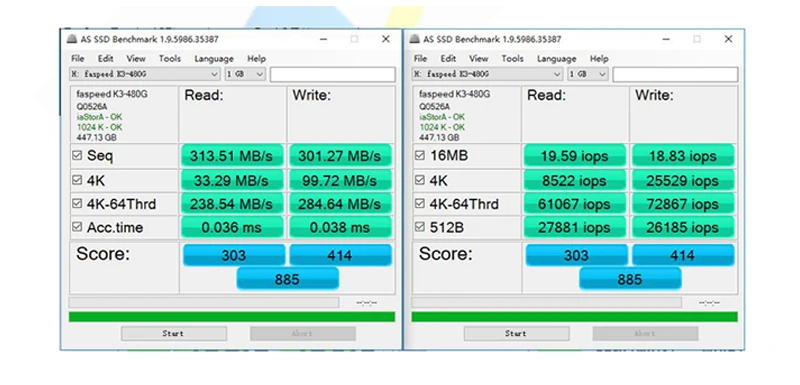Minimize the left AS SSD window
This screenshot has width=800, height=385.
coord(323,39)
